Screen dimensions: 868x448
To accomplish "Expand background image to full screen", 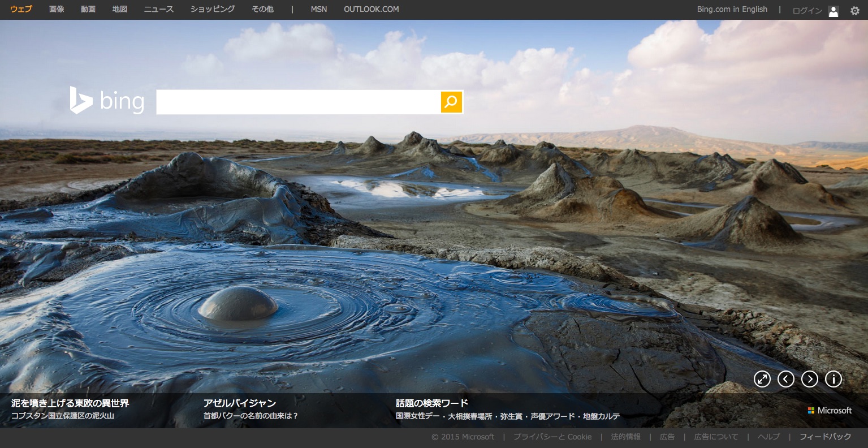I will click(762, 379).
